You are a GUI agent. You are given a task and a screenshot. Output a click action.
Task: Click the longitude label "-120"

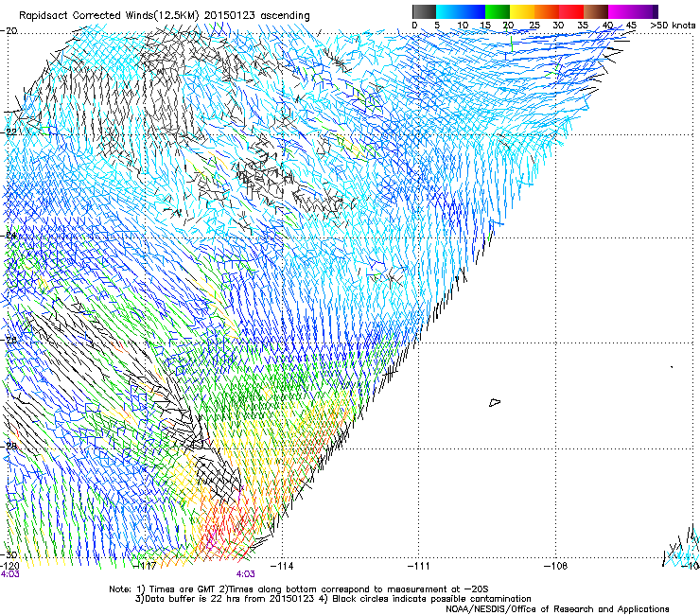(x=9, y=566)
